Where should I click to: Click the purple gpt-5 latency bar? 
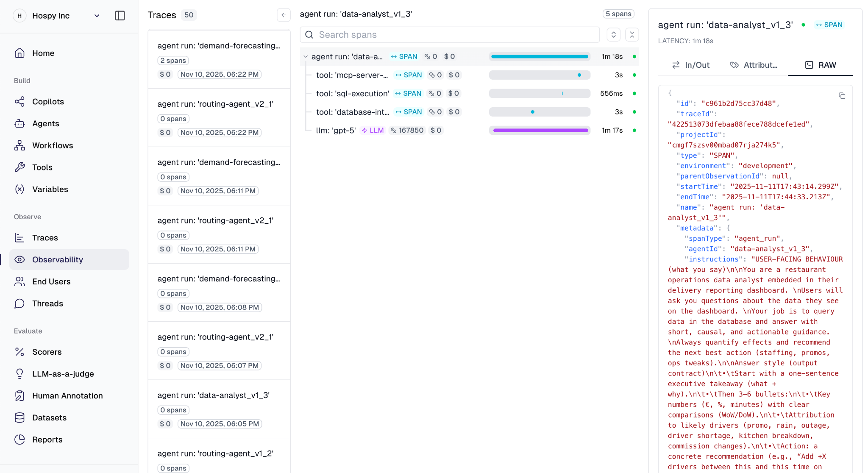[x=540, y=130]
